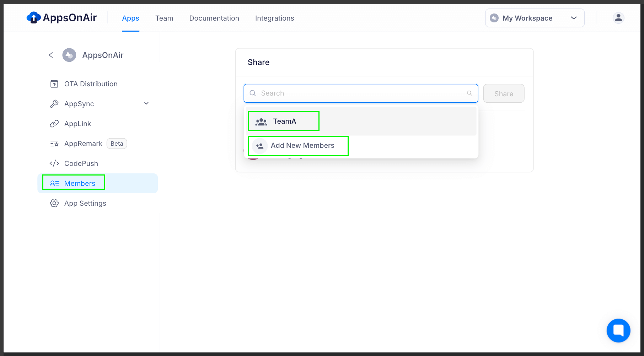Switch to the Team tab

click(x=164, y=18)
